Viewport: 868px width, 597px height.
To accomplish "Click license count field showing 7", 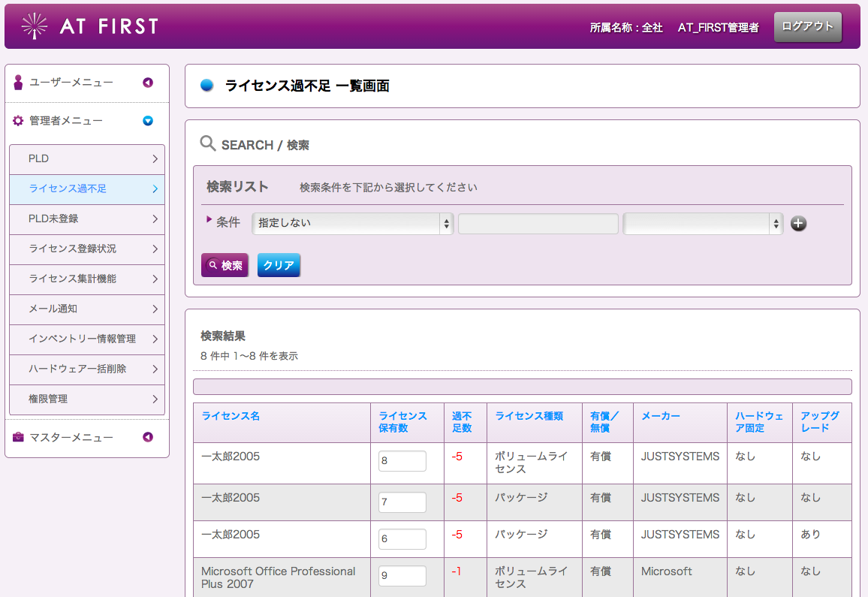I will (x=402, y=502).
